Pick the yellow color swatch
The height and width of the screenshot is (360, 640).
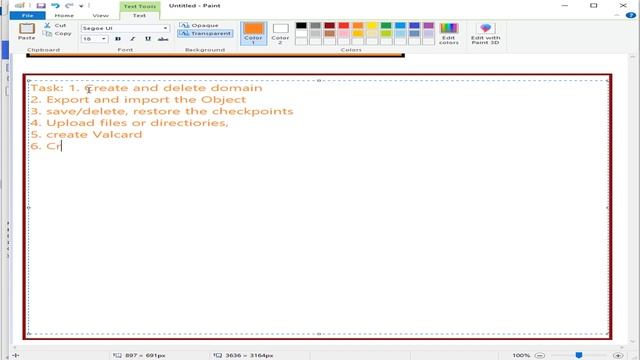[x=372, y=25]
